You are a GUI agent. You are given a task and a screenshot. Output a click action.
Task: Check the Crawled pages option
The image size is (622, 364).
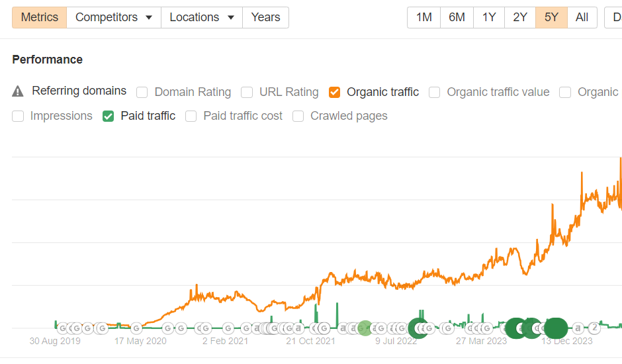coord(298,116)
